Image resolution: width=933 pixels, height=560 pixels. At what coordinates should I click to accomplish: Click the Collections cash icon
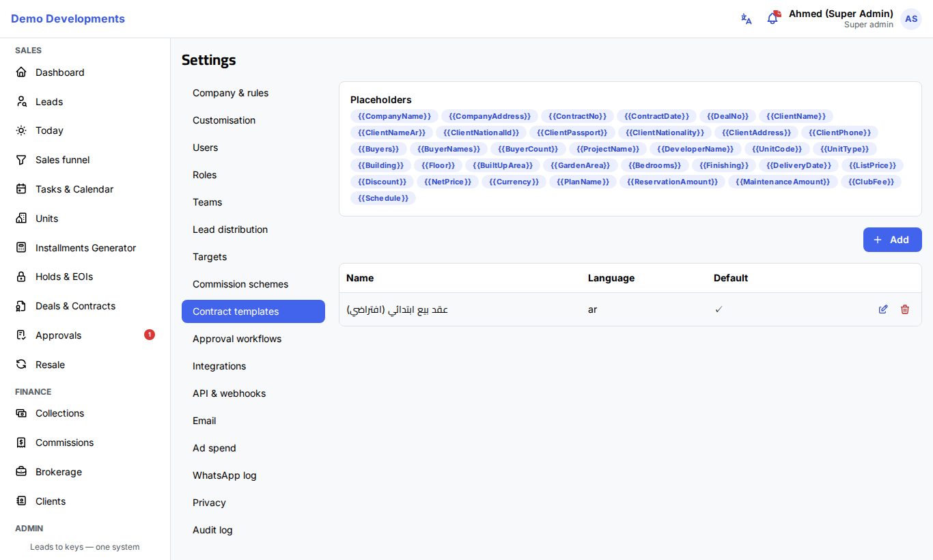click(x=21, y=413)
